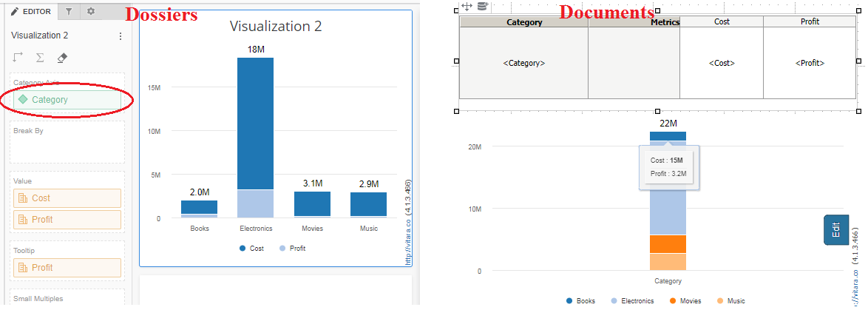Click the swap axes arrow icon
The width and height of the screenshot is (868, 327).
pyautogui.click(x=18, y=57)
